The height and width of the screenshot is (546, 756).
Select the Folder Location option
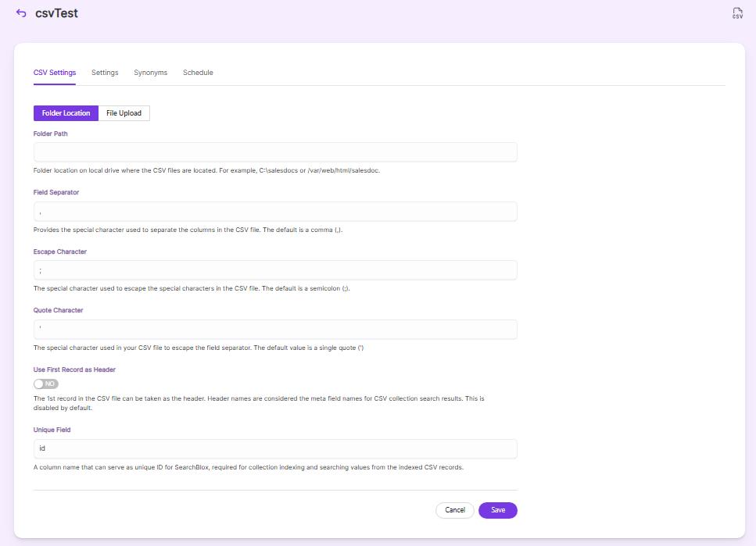tap(66, 113)
